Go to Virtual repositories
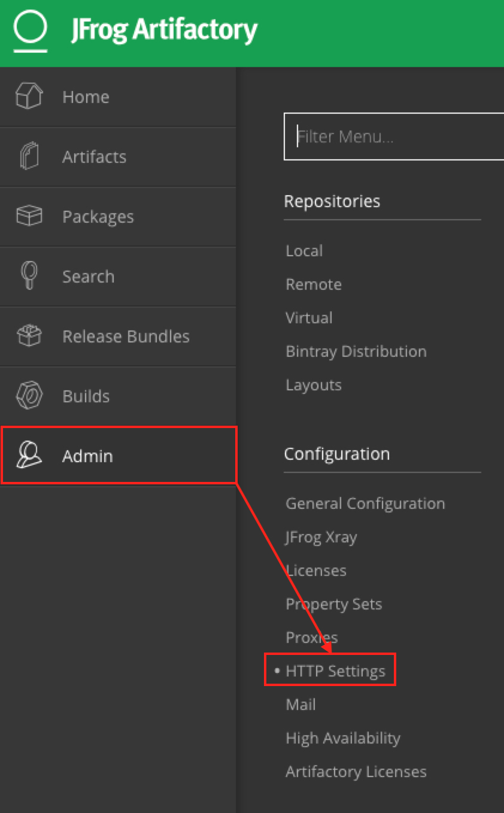The width and height of the screenshot is (504, 813). 309,318
